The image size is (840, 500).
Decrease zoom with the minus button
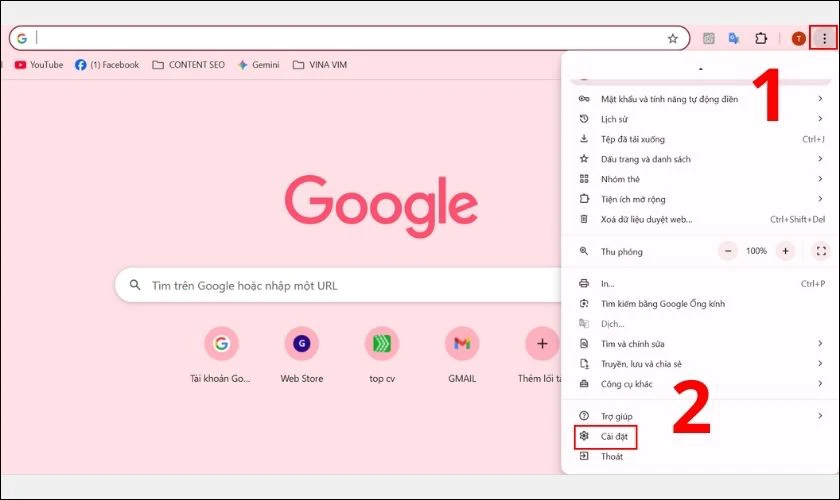tap(728, 251)
